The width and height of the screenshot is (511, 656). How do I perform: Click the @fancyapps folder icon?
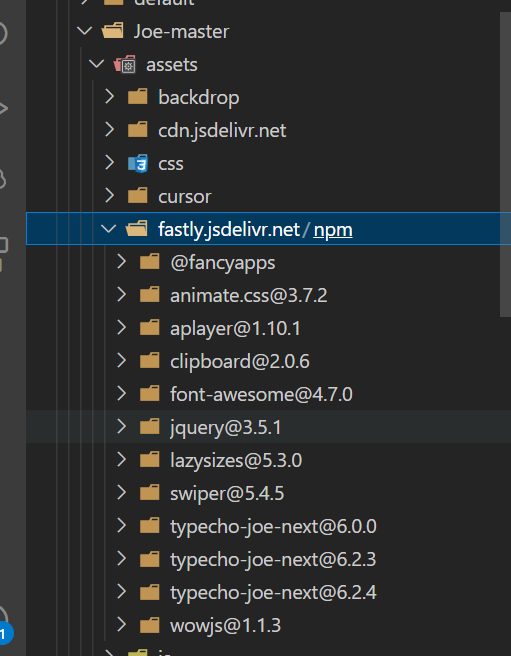[149, 262]
